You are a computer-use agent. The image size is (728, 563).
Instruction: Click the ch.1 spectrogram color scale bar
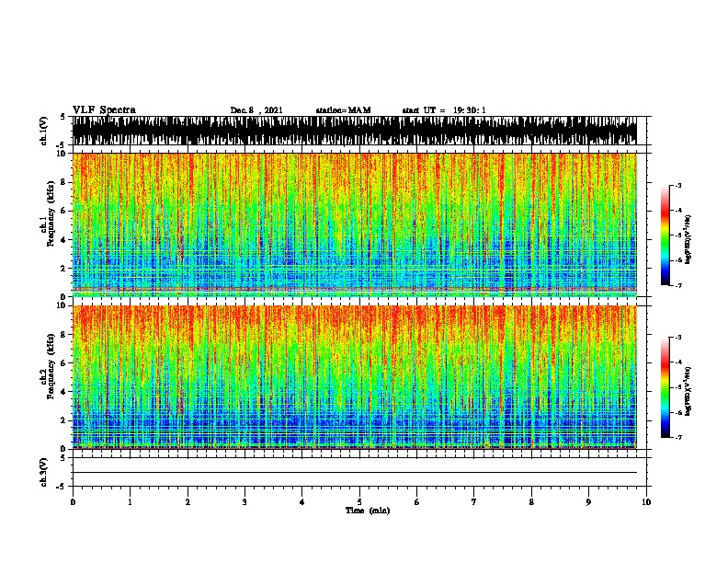[x=665, y=236]
